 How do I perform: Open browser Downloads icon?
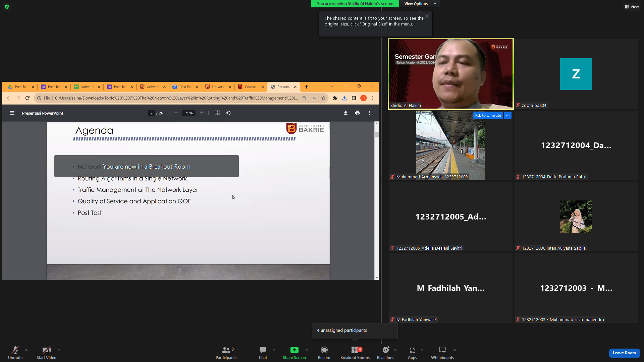pos(344,98)
